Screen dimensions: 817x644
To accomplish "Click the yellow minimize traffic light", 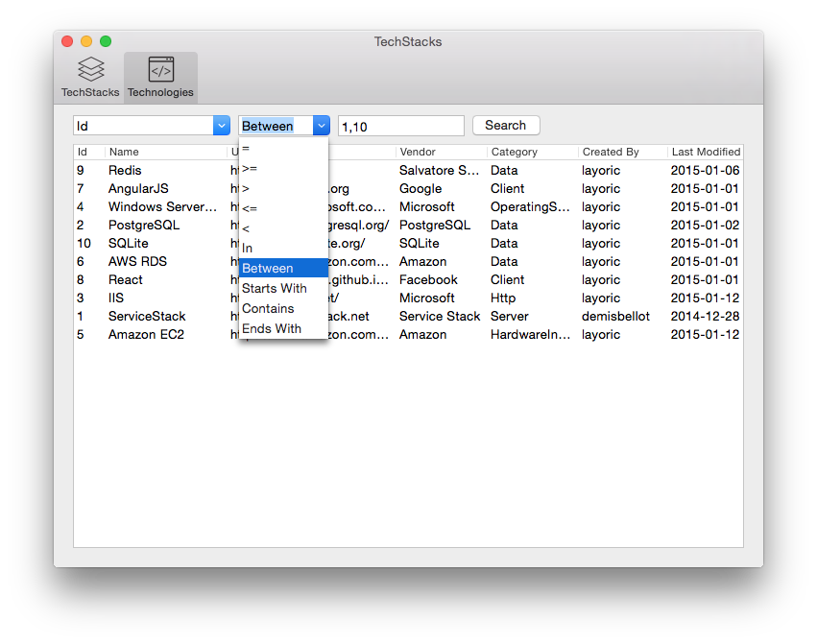I will [85, 41].
